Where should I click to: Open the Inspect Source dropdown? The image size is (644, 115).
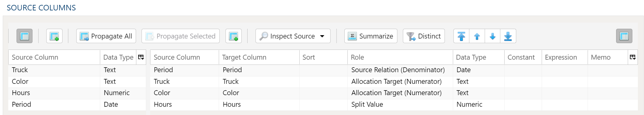(x=293, y=36)
